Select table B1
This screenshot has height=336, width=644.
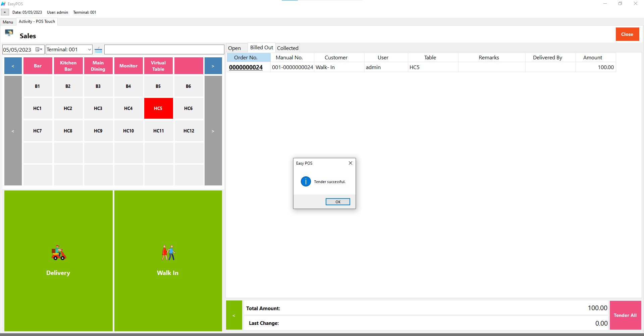38,86
